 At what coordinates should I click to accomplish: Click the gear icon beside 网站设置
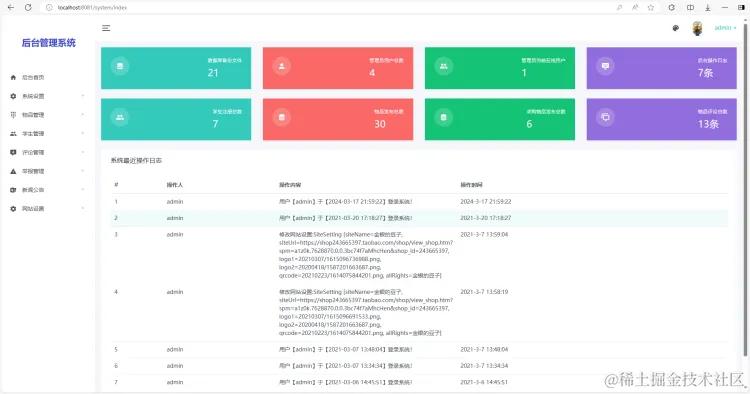coord(13,208)
